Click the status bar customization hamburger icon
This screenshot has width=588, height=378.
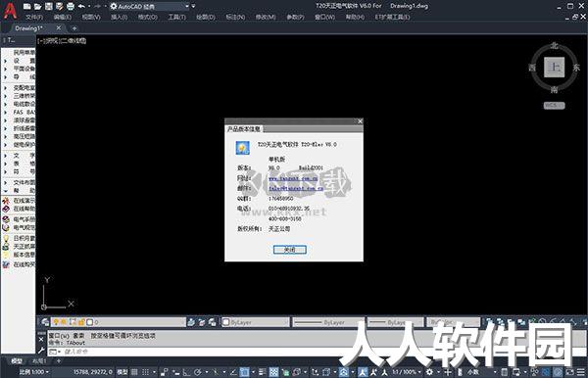[581, 372]
